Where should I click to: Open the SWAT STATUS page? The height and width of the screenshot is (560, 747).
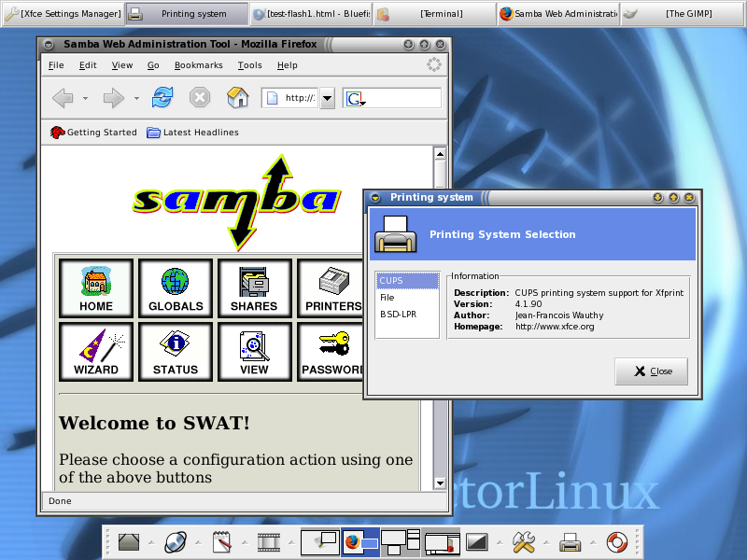[176, 352]
